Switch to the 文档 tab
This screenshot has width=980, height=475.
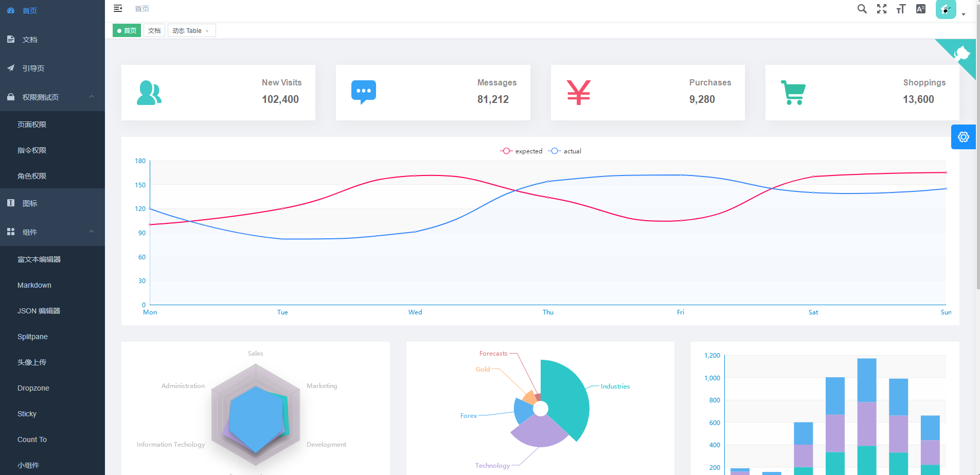pos(154,30)
